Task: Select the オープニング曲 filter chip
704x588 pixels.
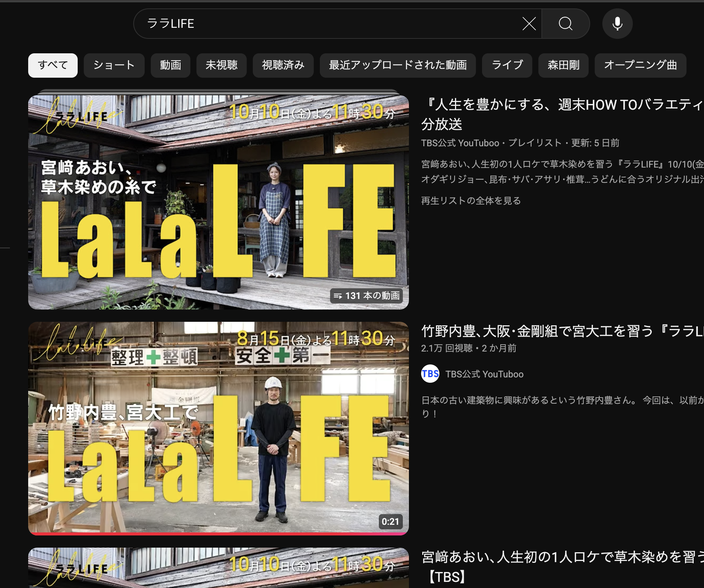Action: (x=640, y=66)
